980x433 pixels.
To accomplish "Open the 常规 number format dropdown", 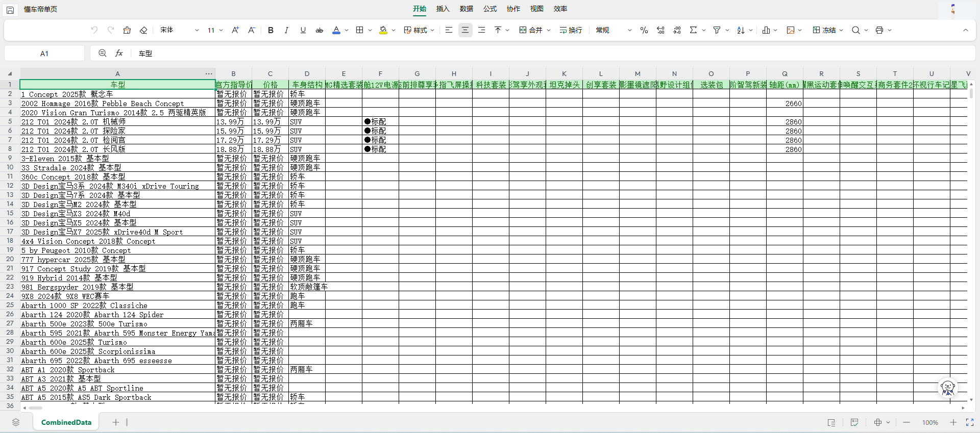I will pyautogui.click(x=614, y=30).
